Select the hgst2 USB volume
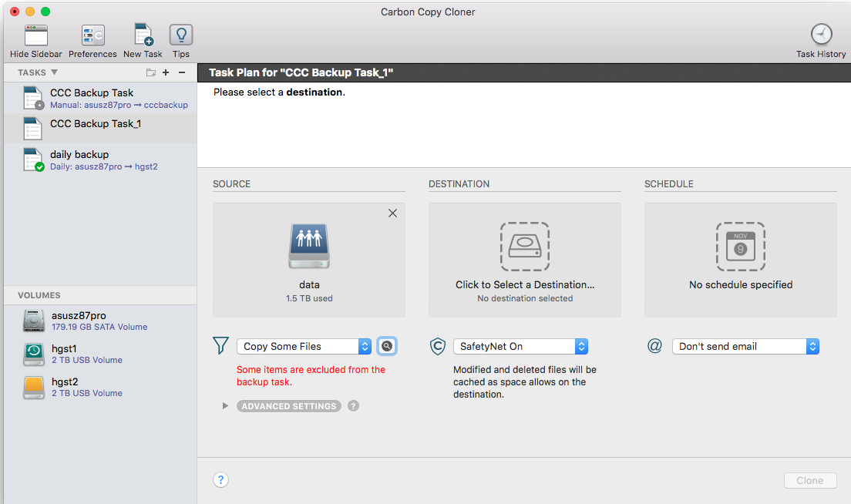Image resolution: width=851 pixels, height=504 pixels. [100, 387]
